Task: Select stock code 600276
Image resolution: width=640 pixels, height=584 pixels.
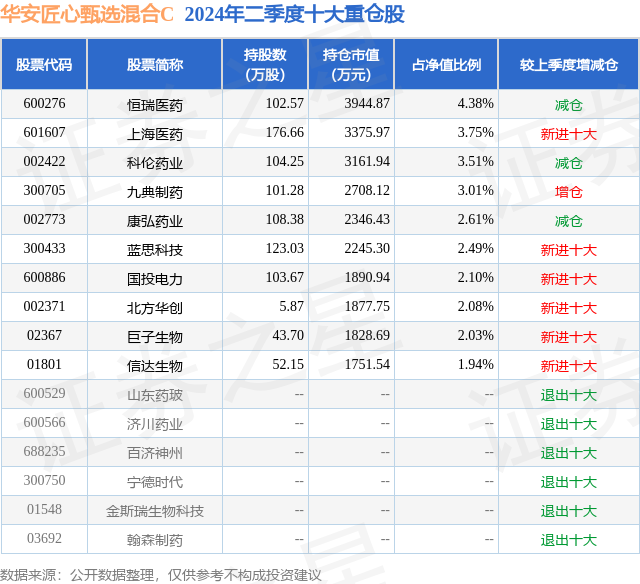Action: [x=44, y=104]
